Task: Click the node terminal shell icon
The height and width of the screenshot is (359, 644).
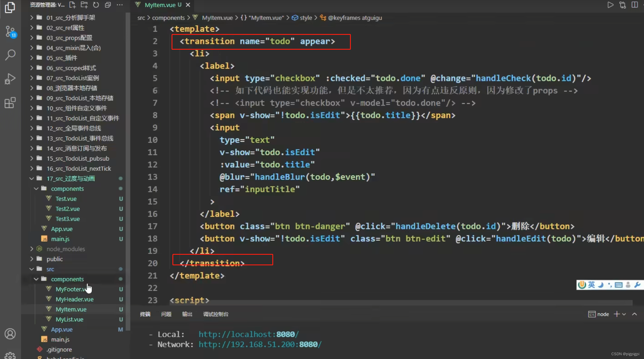Action: (592, 314)
